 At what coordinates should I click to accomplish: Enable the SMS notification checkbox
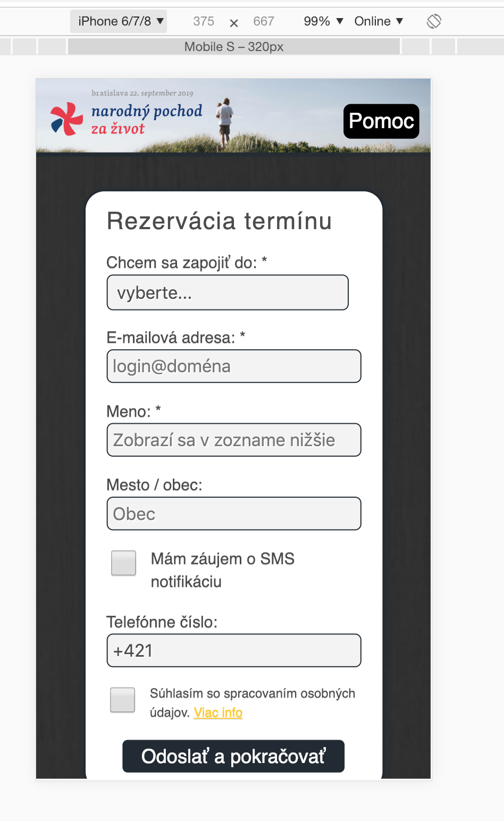(x=123, y=563)
